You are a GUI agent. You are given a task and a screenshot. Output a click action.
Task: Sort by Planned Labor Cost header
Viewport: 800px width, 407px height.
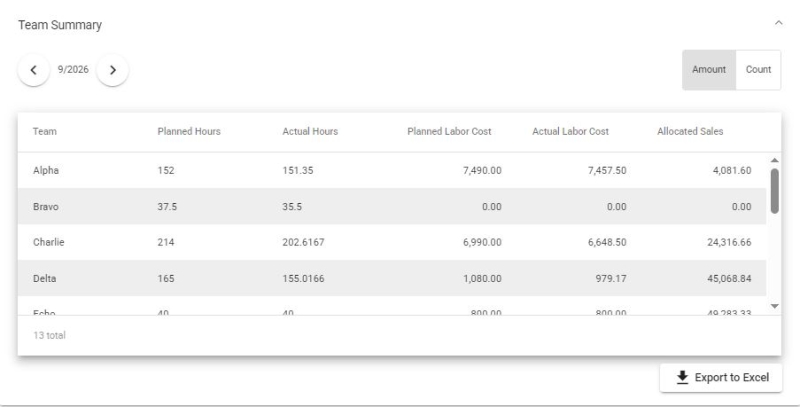point(449,132)
